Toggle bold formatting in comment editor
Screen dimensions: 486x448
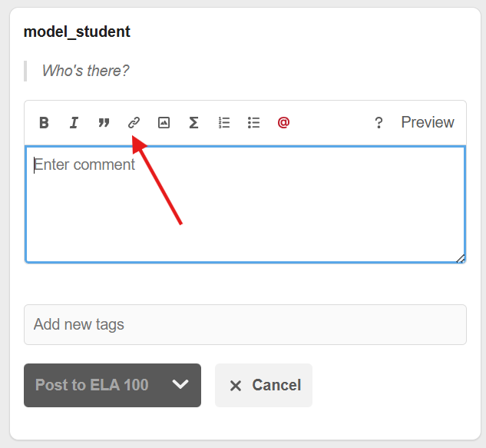click(x=45, y=122)
